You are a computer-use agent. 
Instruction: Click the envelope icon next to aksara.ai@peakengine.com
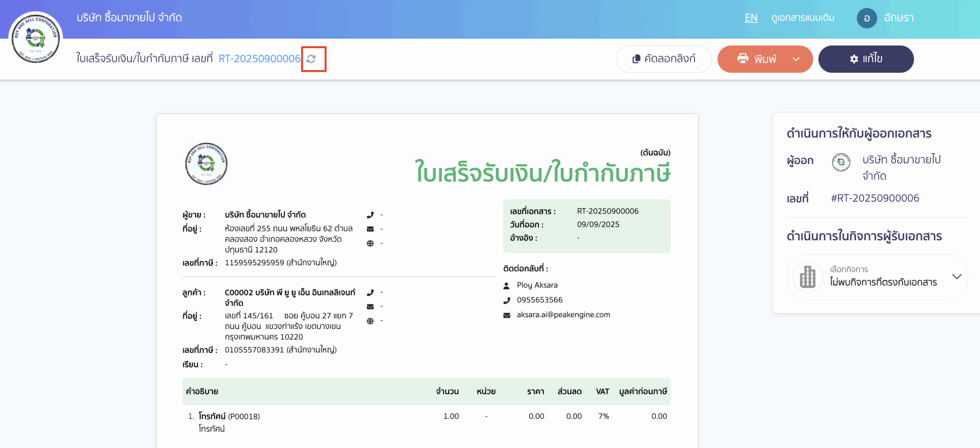[506, 314]
